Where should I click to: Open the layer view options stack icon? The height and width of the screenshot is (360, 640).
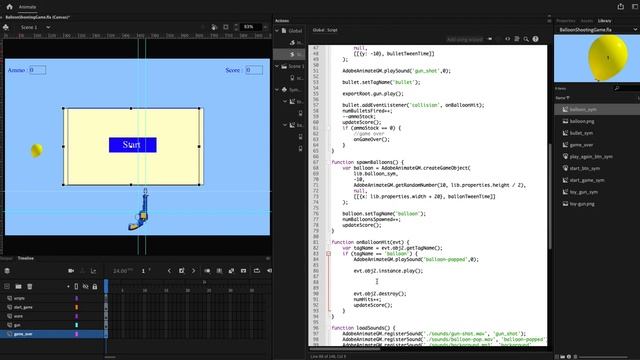coord(7,271)
